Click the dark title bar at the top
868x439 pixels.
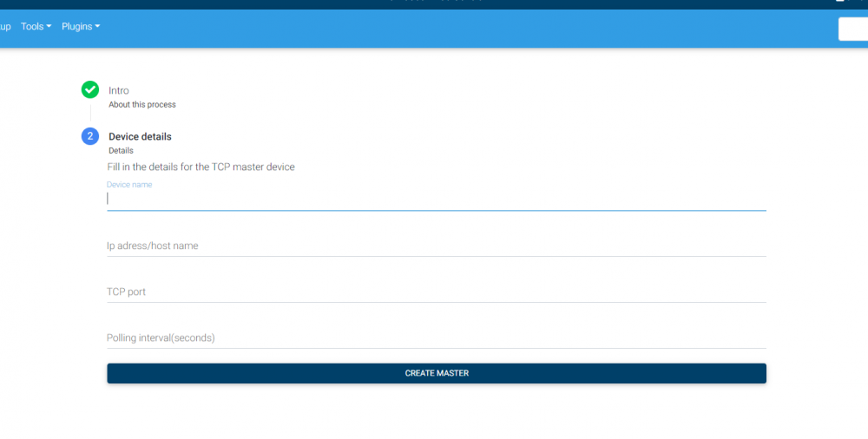[434, 3]
